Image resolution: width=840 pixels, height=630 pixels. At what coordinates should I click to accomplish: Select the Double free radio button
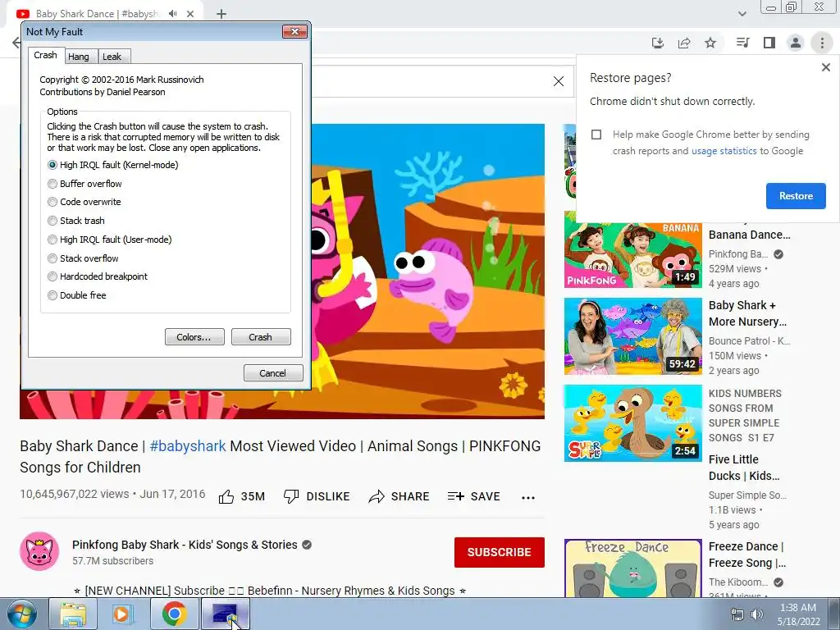coord(52,295)
